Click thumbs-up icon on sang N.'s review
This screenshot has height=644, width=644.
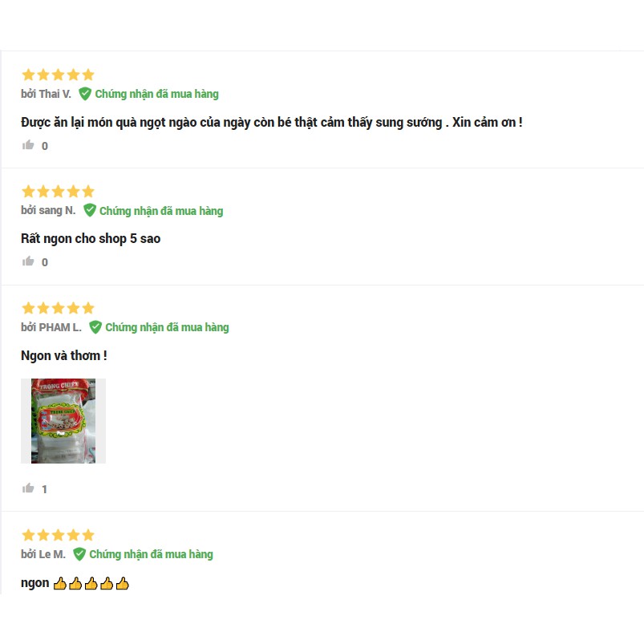point(29,261)
